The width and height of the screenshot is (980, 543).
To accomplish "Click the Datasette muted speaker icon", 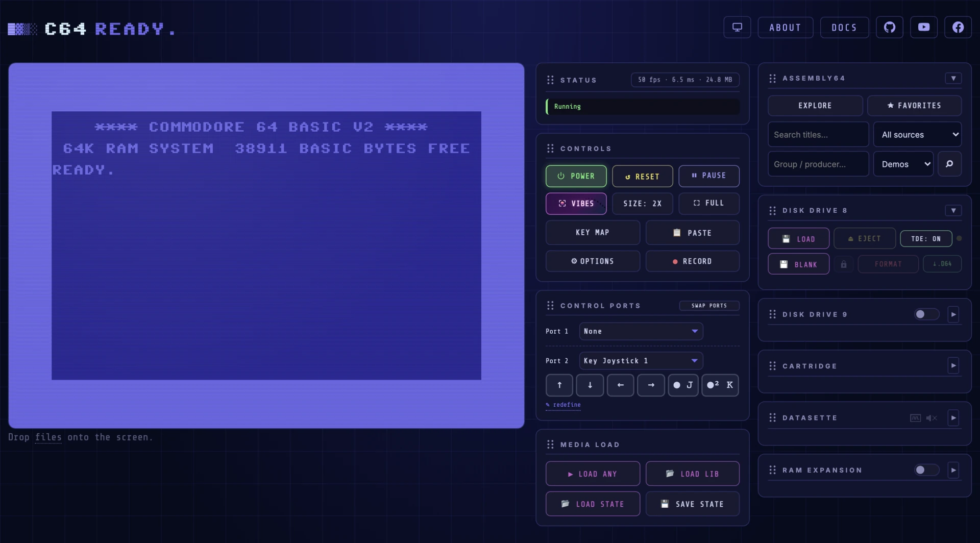I will [932, 418].
